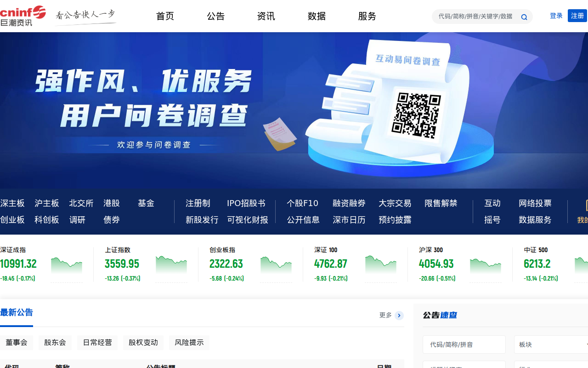Click the 代码/简称/拼音 input in 公告速查

point(464,345)
